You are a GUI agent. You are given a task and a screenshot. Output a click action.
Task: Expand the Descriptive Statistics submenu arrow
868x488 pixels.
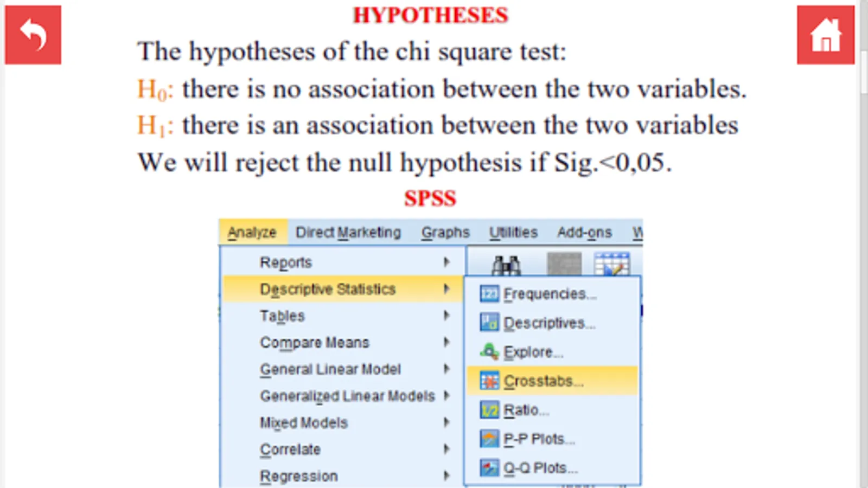click(446, 289)
